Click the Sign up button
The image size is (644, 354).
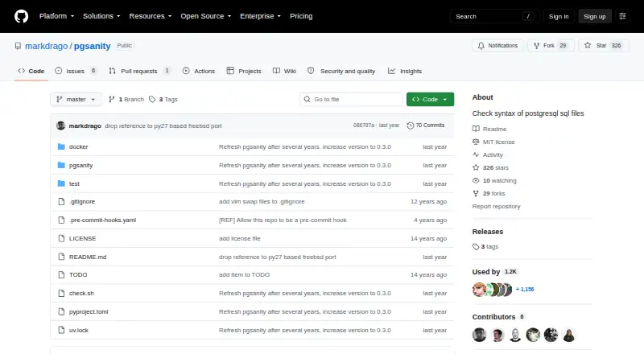(x=595, y=16)
